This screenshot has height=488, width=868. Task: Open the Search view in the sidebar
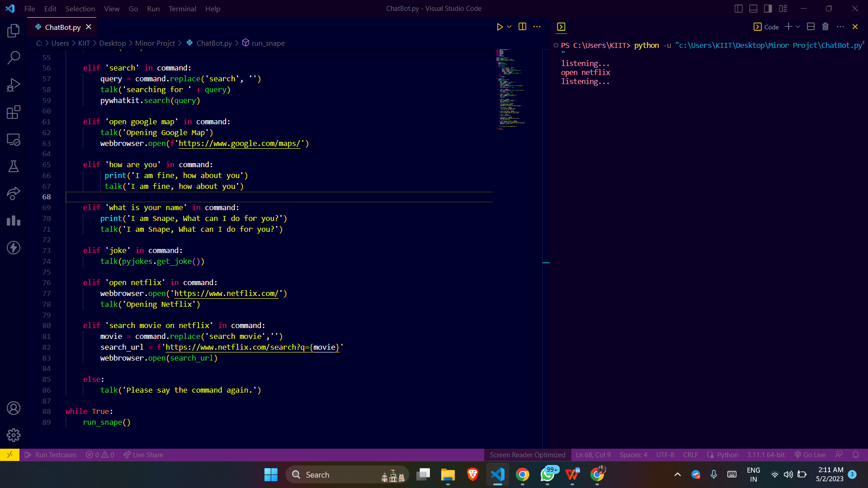tap(14, 57)
